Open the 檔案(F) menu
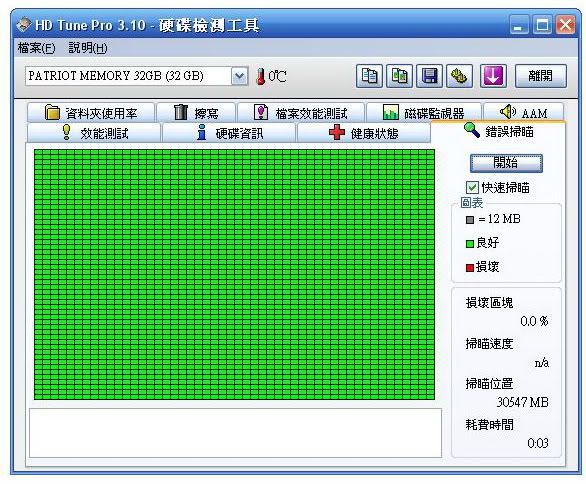The width and height of the screenshot is (586, 486). pyautogui.click(x=36, y=48)
